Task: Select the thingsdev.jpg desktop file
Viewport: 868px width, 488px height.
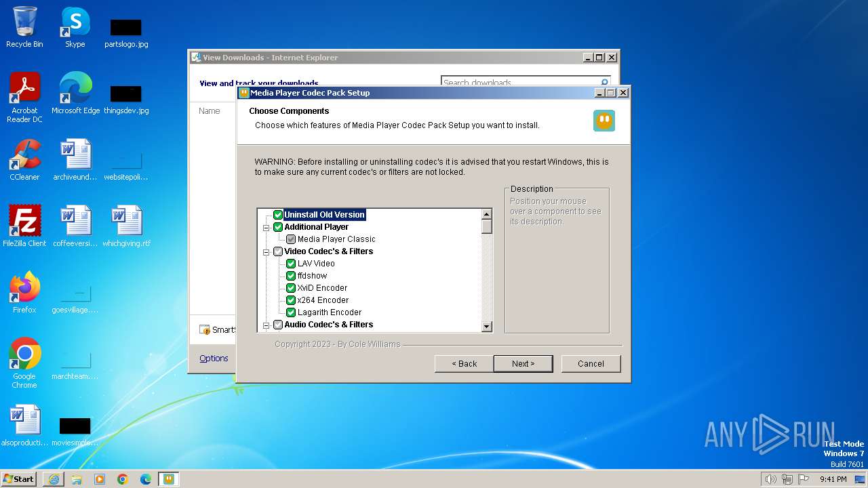Action: [x=126, y=98]
